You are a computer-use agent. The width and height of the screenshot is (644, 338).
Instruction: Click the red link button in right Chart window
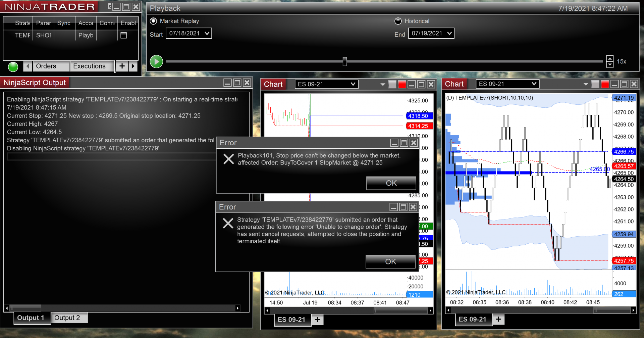(x=605, y=84)
